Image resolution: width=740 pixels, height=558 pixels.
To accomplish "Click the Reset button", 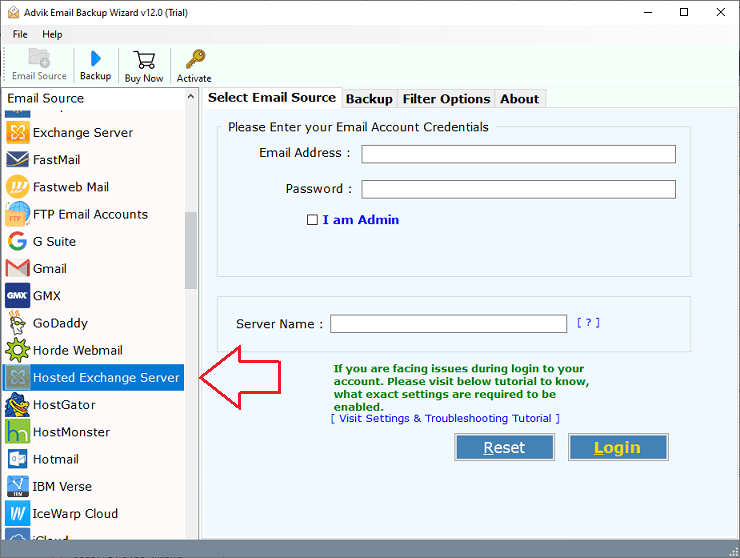I will (504, 447).
